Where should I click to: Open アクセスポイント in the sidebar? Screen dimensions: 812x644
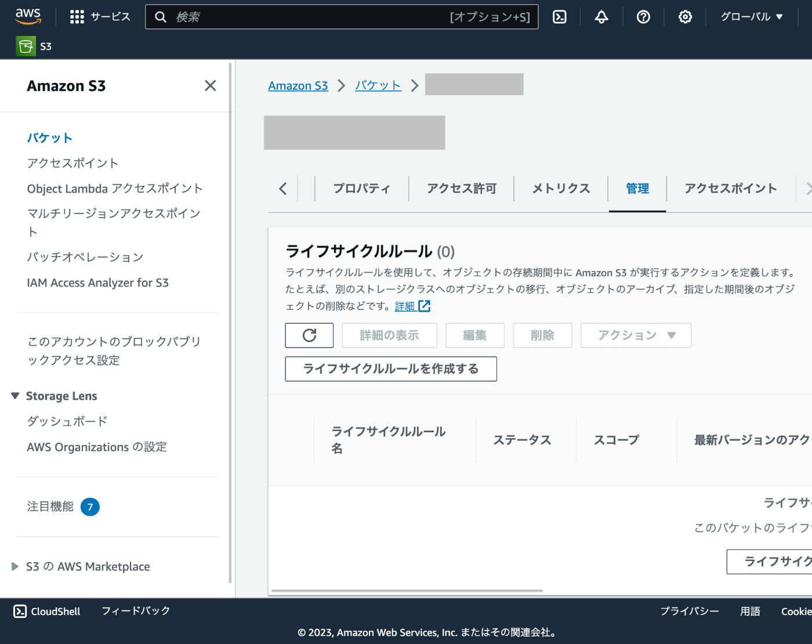72,163
